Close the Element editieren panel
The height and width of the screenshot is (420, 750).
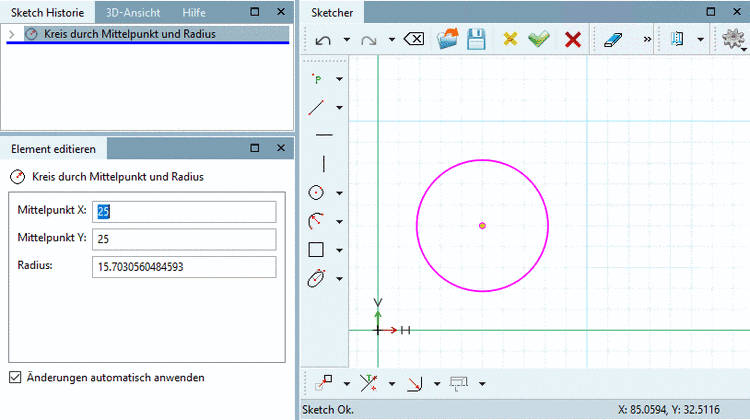[x=281, y=148]
